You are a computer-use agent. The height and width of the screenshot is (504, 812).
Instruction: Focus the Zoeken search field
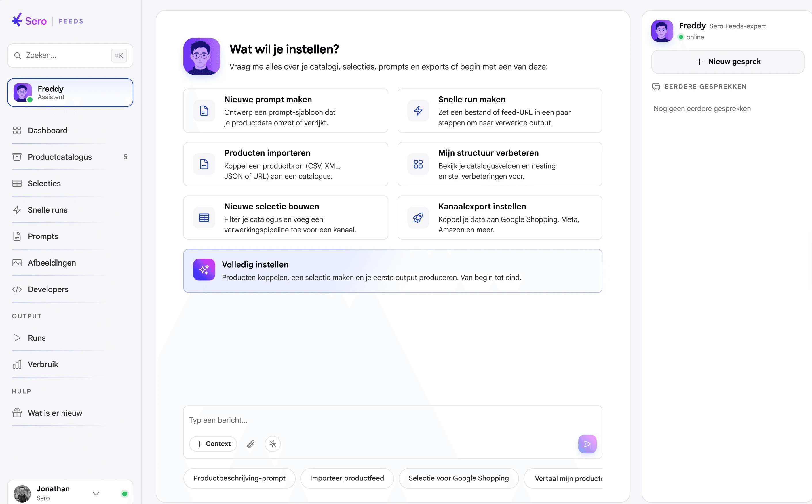(x=70, y=55)
